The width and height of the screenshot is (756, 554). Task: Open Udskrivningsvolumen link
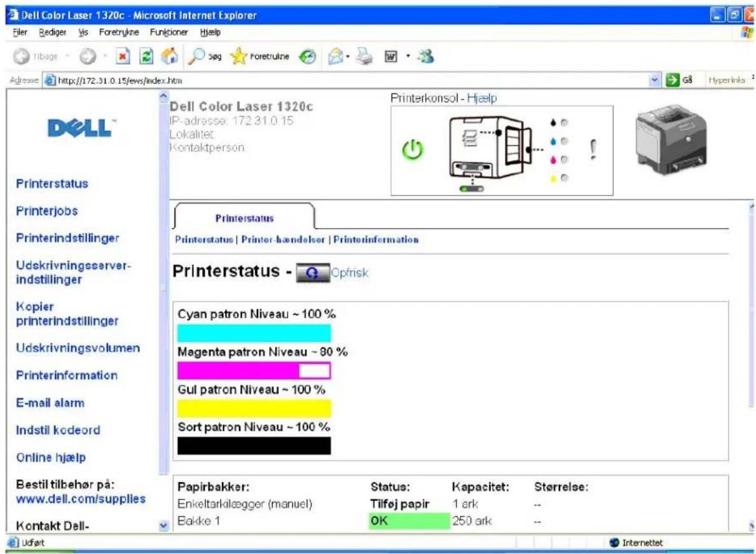[x=78, y=348]
